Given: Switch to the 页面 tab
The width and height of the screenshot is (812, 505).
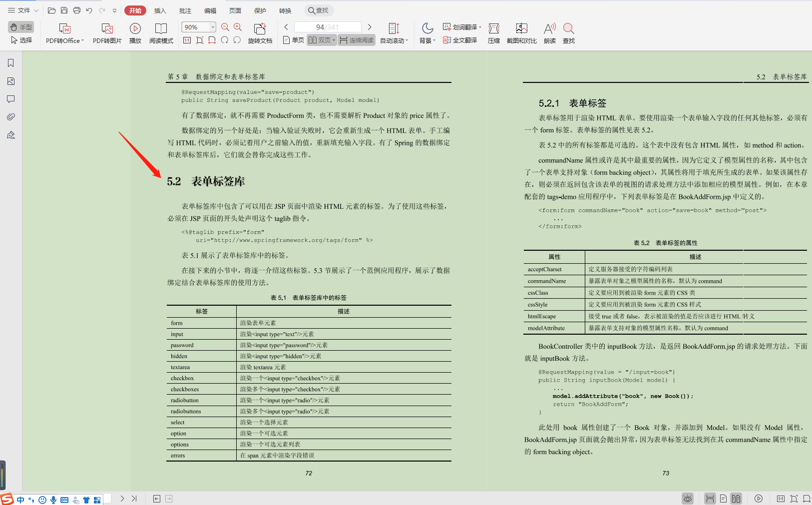Looking at the screenshot, I should pos(235,10).
